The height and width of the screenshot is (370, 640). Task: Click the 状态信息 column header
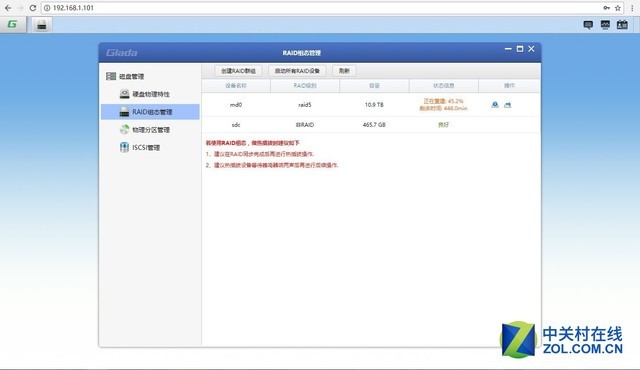(x=444, y=86)
